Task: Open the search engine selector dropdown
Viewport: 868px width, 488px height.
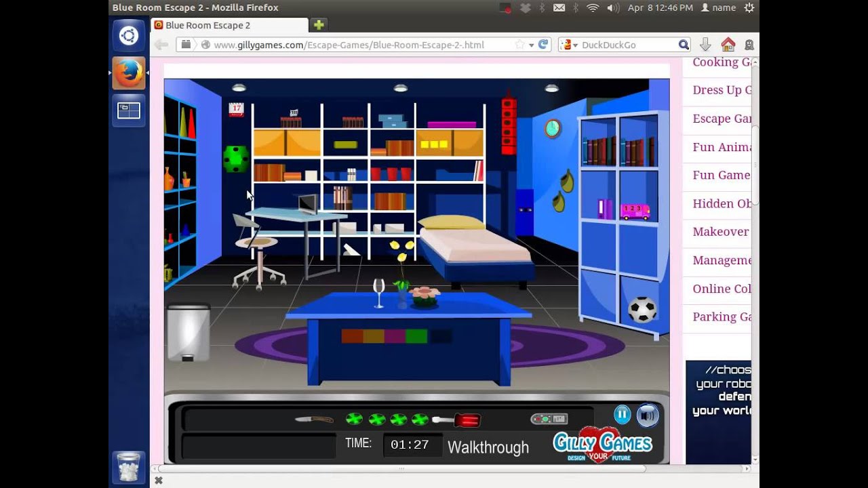Action: (x=570, y=45)
